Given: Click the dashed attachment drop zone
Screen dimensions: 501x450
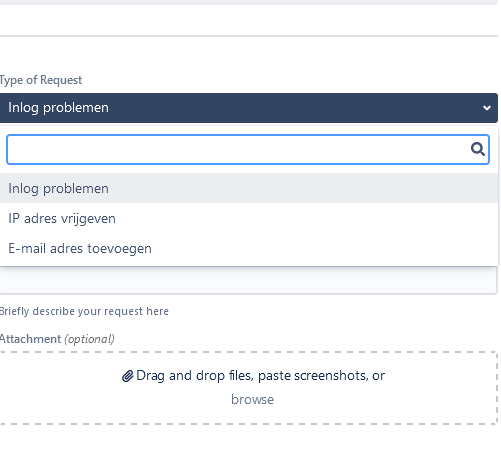Looking at the screenshot, I should (x=248, y=388).
